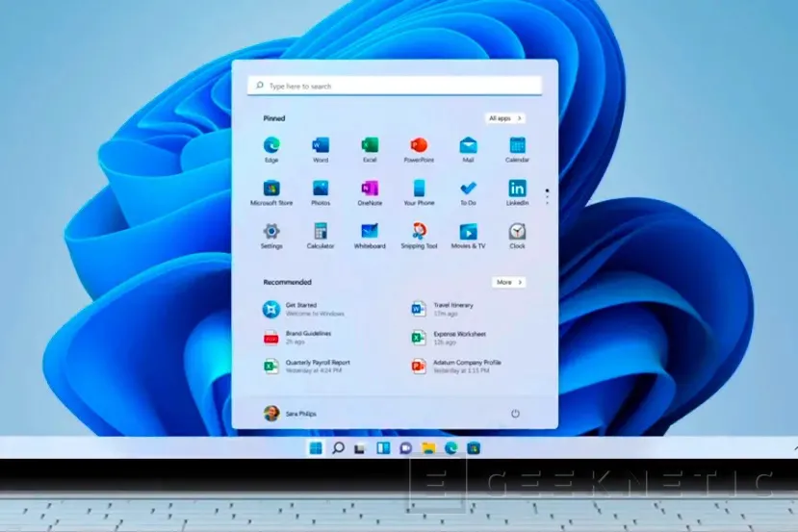This screenshot has width=798, height=532.
Task: Open the Get Started recommendation
Action: tap(304, 309)
